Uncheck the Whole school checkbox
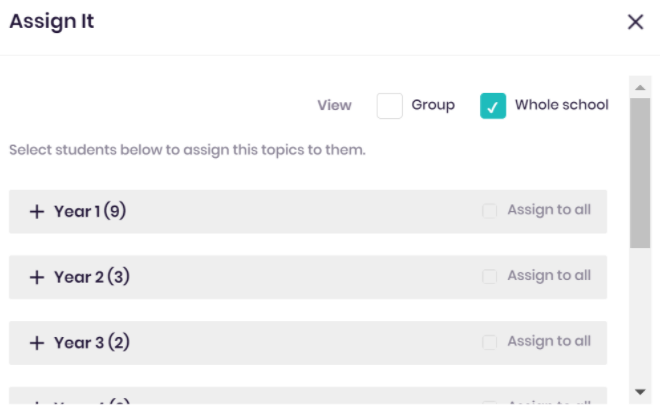 pos(493,106)
